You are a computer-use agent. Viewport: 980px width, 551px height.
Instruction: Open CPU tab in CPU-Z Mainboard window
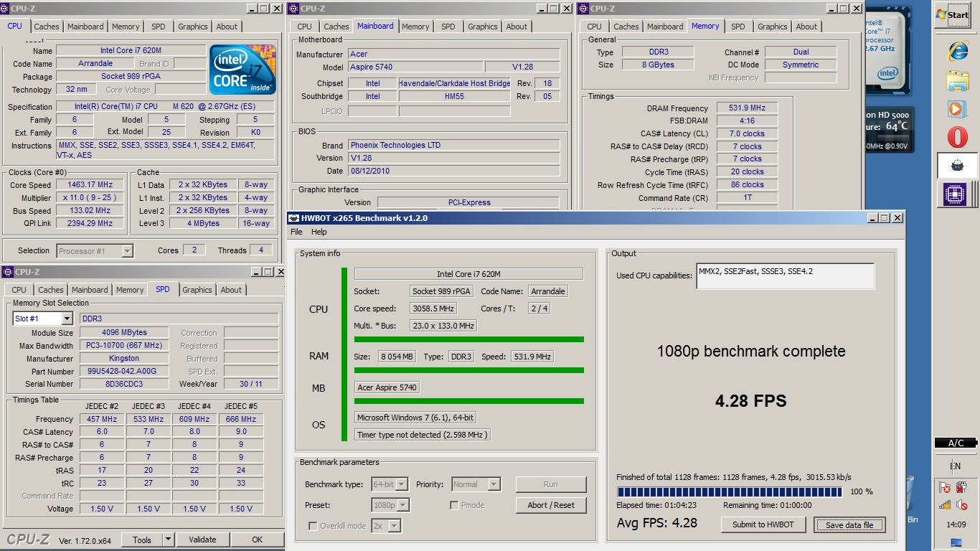[x=305, y=27]
